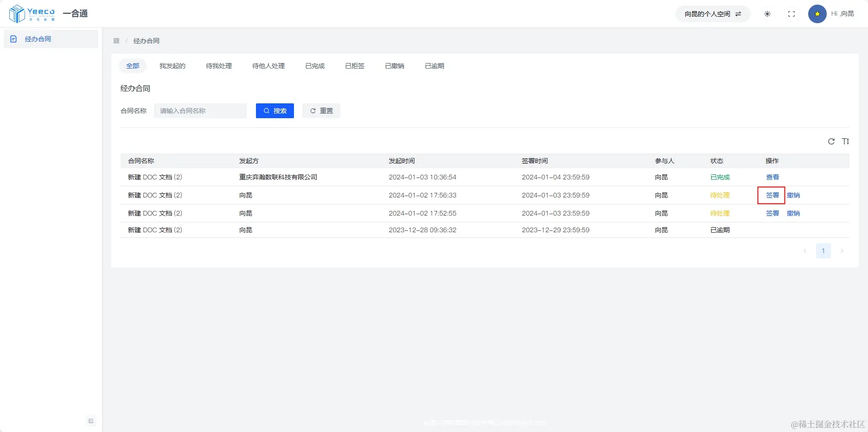The height and width of the screenshot is (432, 868).
Task: Click the 重置 reset button
Action: coord(321,111)
